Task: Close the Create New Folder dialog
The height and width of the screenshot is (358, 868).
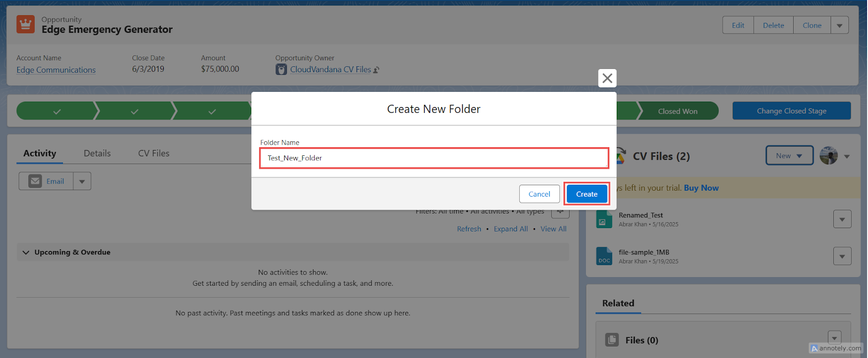Action: (x=608, y=78)
